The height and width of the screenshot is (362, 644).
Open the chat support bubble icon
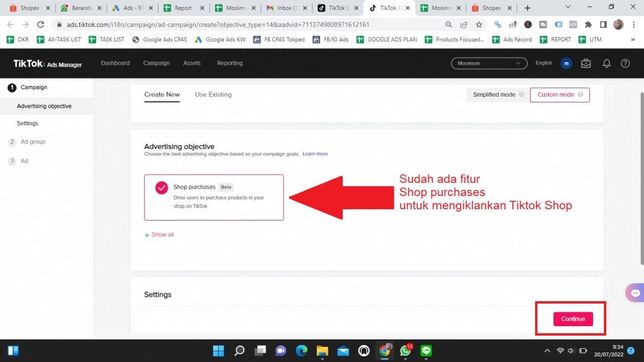pos(635,293)
